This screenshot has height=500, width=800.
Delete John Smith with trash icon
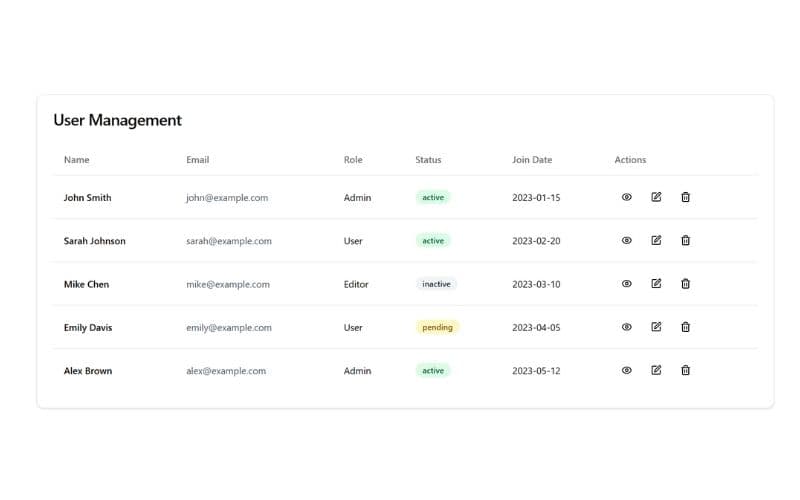click(x=685, y=197)
